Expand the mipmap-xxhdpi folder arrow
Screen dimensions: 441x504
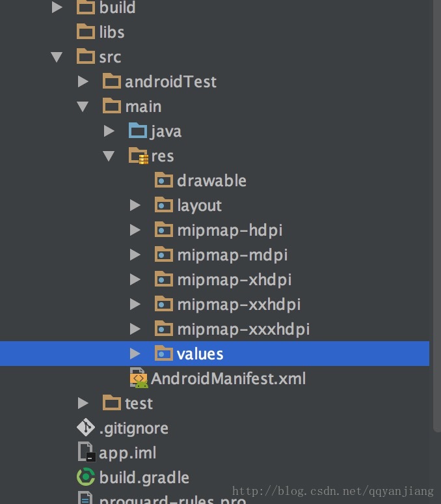coord(135,304)
